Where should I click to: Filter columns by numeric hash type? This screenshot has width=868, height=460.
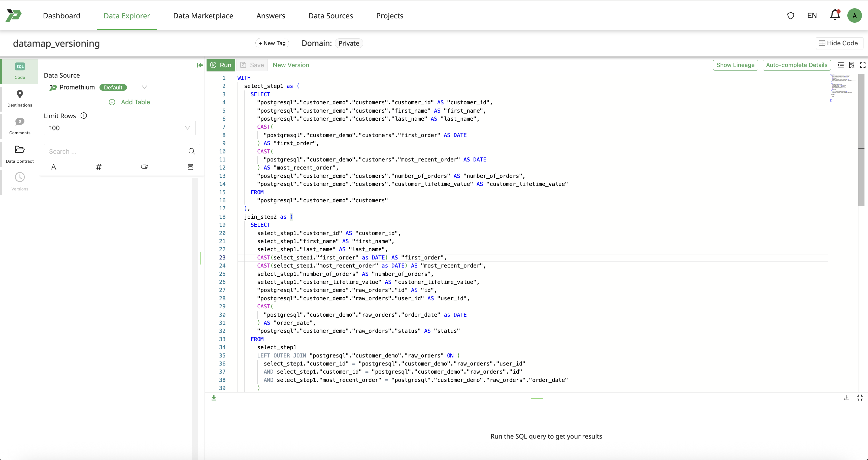99,167
